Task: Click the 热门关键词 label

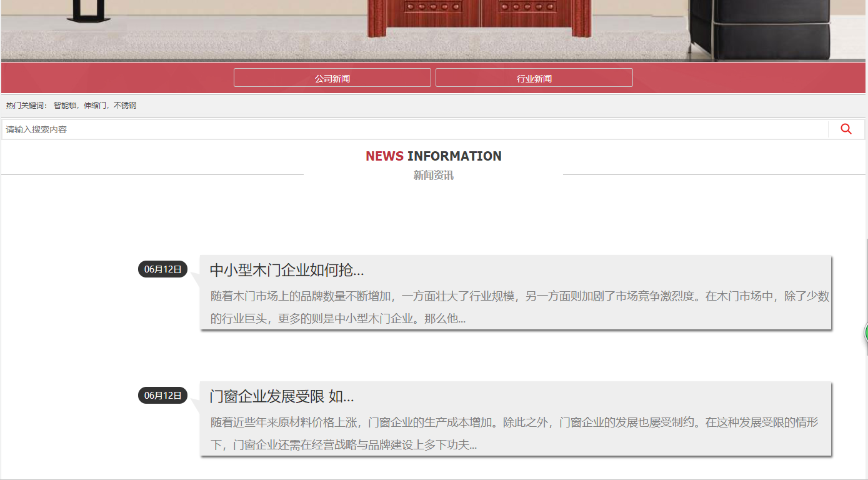Action: coord(26,106)
